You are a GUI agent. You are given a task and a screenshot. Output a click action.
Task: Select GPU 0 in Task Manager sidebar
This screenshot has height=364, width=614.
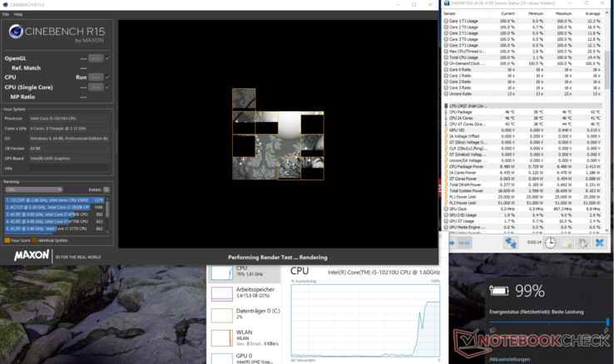pos(245,357)
